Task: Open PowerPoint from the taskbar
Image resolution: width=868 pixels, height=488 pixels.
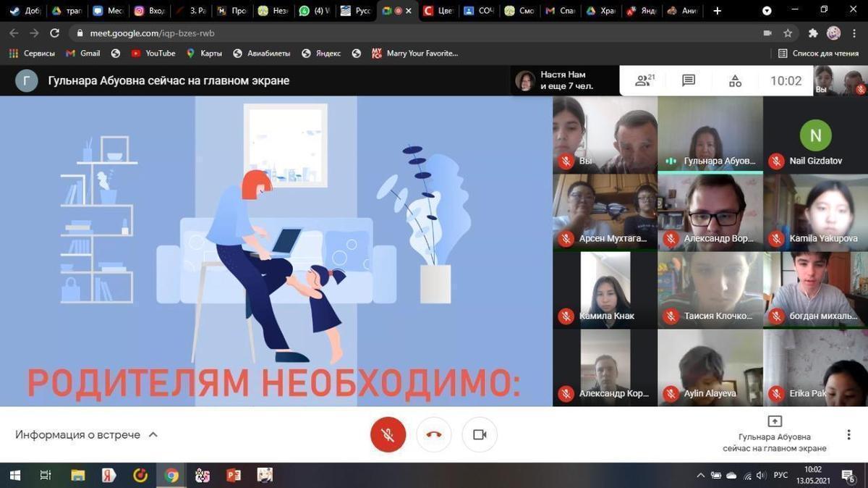Action: (232, 476)
